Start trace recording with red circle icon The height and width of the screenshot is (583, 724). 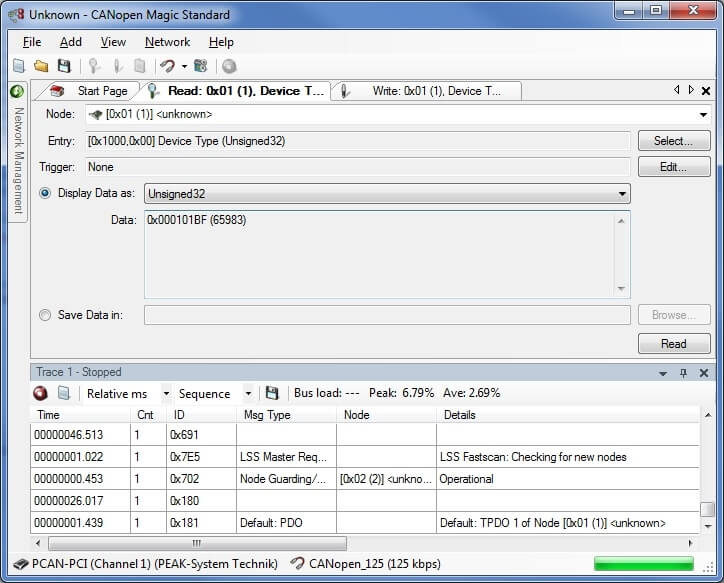pos(41,393)
